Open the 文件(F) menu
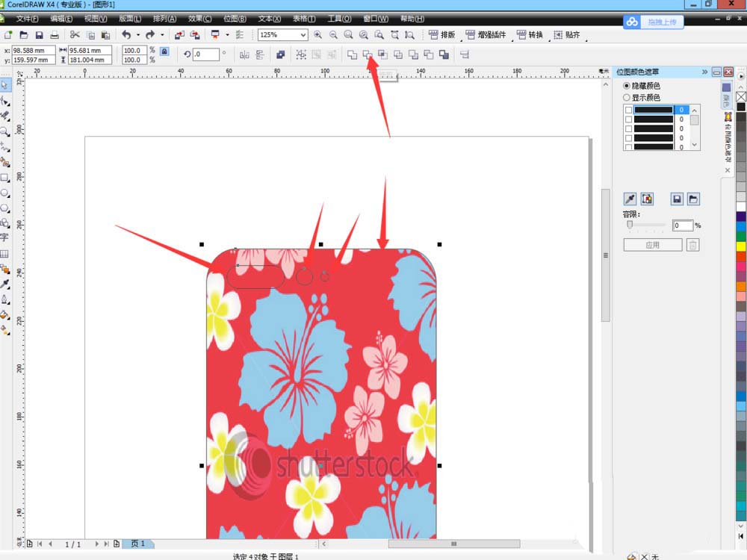 pyautogui.click(x=27, y=19)
